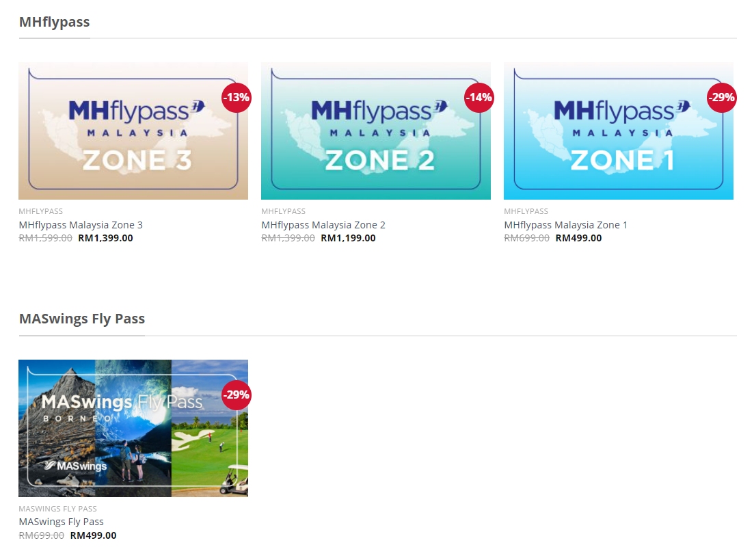Open the MHflypass Zone 1 product image
Screen dimensions: 754x560
coord(618,131)
